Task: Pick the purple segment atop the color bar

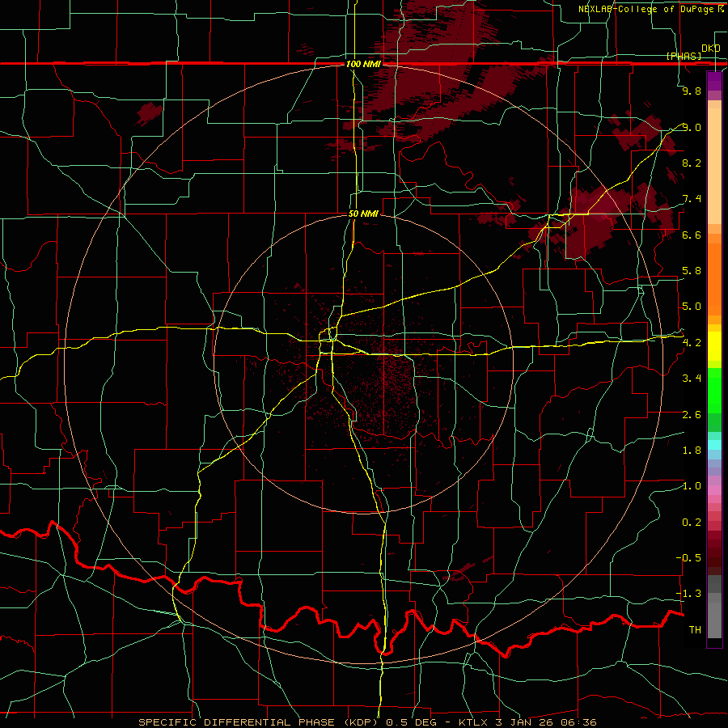Action: tap(714, 81)
